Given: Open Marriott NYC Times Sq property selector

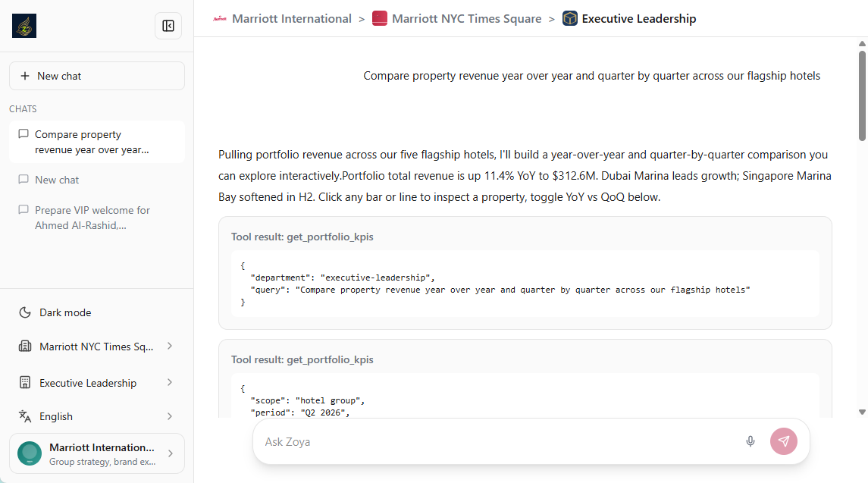Looking at the screenshot, I should (97, 347).
